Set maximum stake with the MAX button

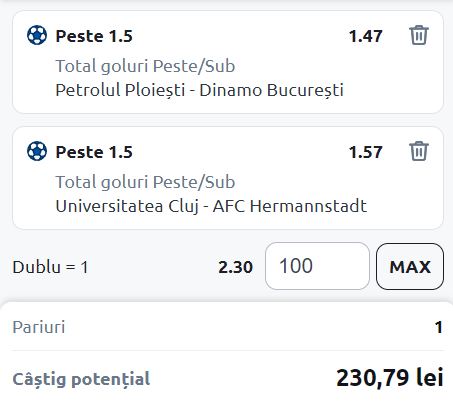[x=410, y=266]
